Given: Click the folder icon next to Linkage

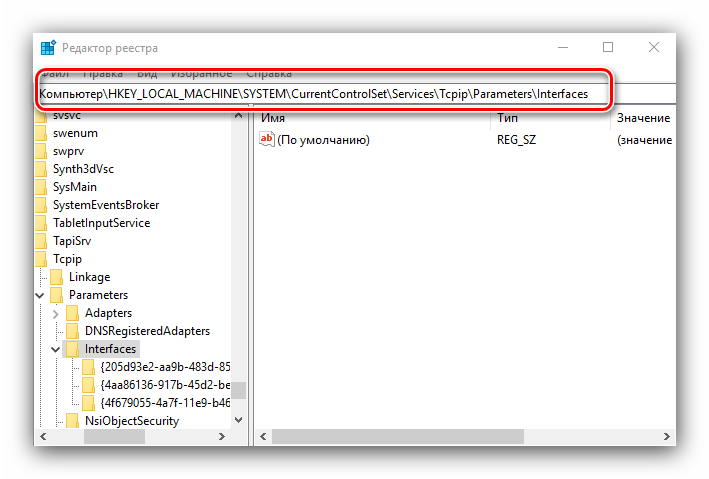Looking at the screenshot, I should point(57,277).
